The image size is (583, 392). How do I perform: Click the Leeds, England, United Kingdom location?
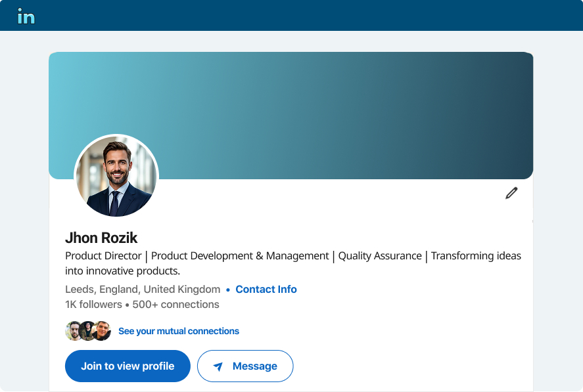143,289
